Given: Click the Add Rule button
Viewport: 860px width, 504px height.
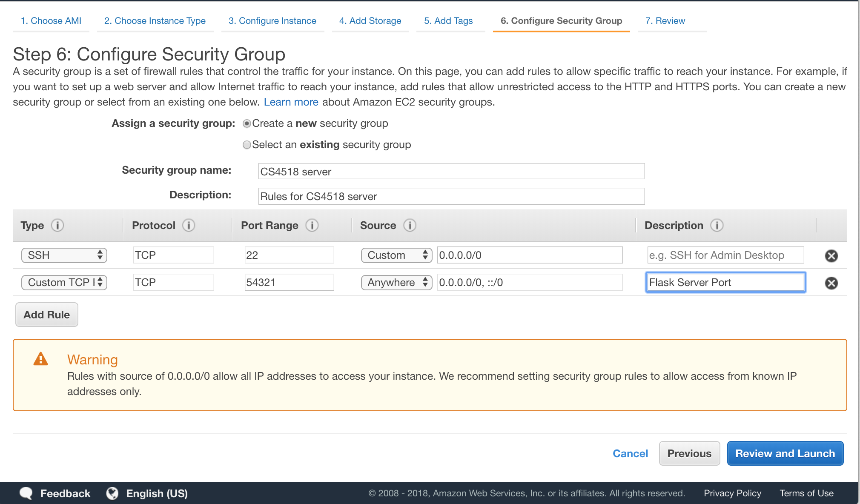Looking at the screenshot, I should coord(47,315).
